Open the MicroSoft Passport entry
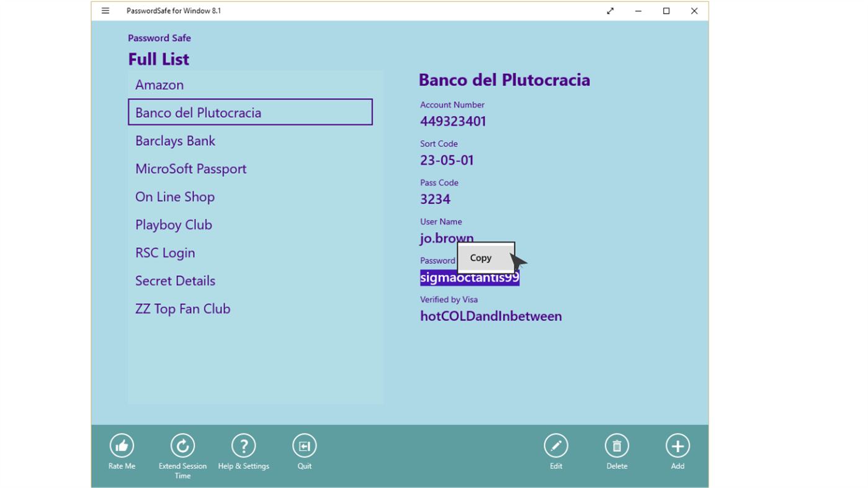 click(190, 169)
